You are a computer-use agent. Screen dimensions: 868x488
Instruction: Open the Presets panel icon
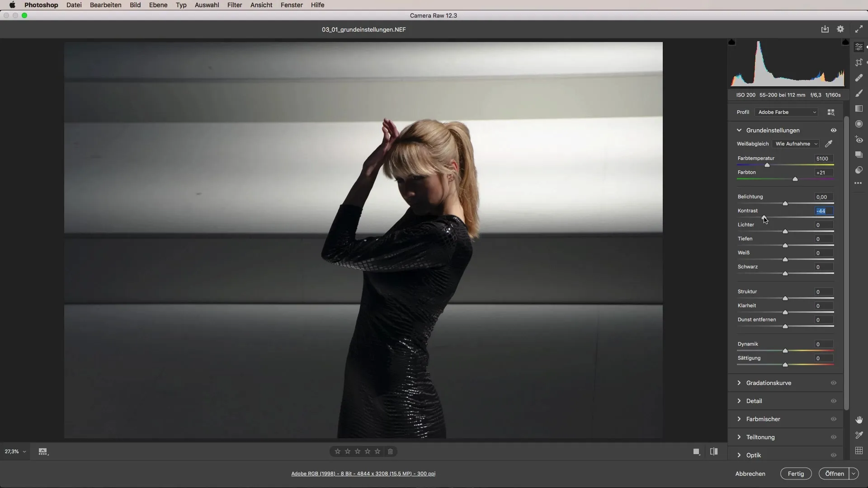[859, 170]
